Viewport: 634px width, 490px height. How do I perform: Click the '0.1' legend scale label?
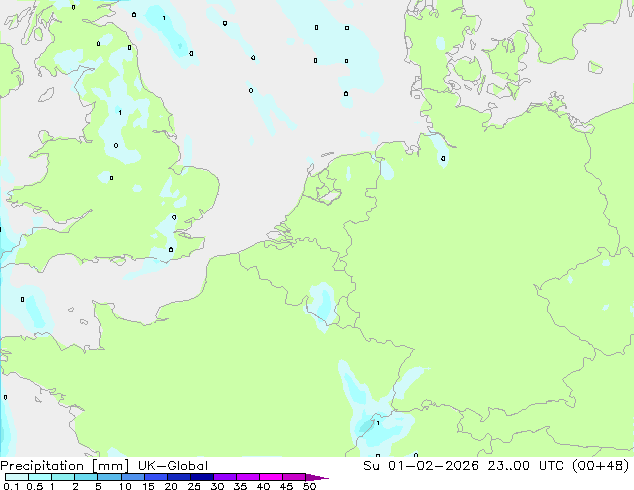tap(12, 486)
